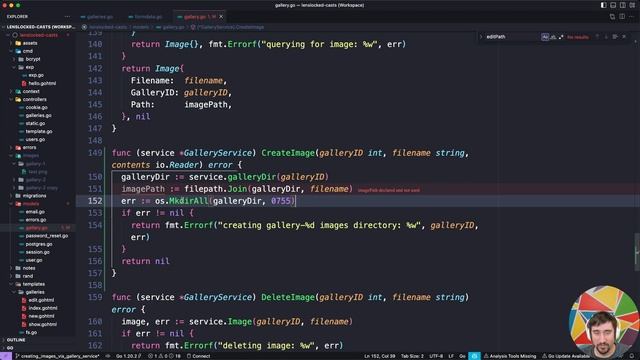This screenshot has width=640, height=360.
Task: Split the editor to the right
Action: [622, 17]
